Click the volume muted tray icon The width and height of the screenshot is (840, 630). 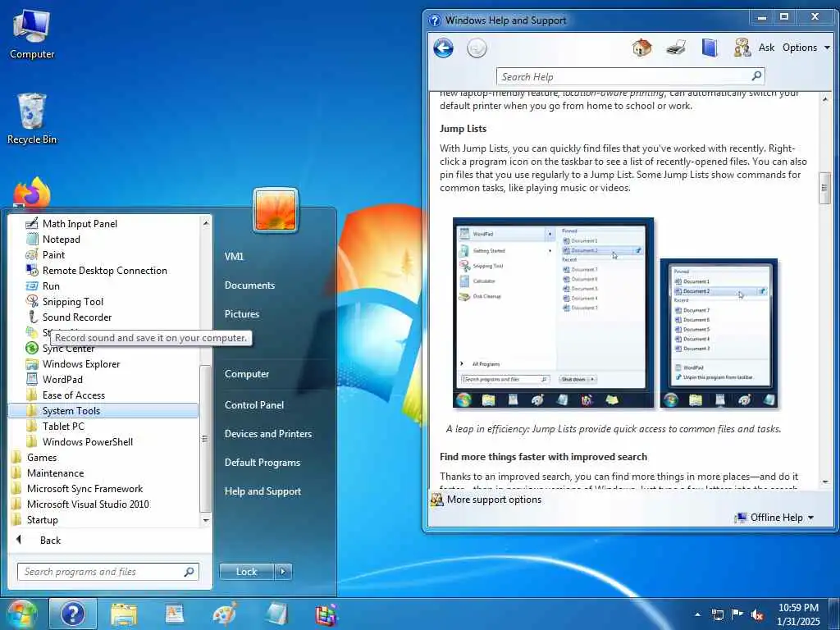(x=757, y=614)
